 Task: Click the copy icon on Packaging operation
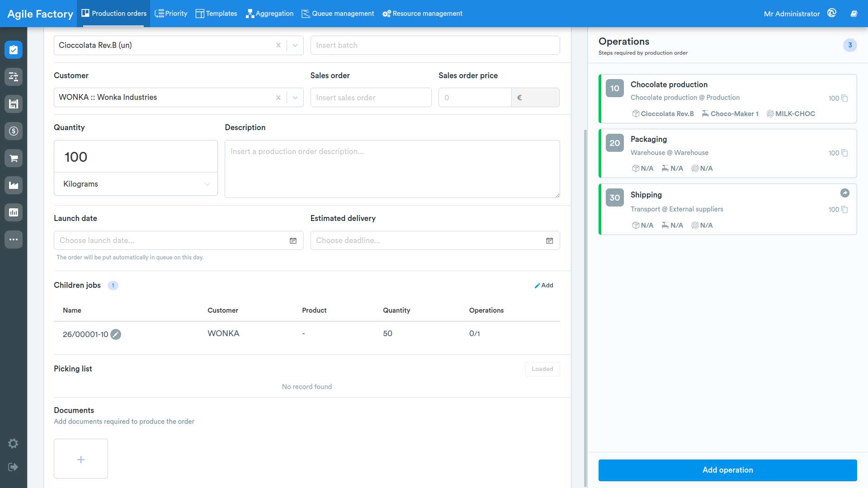coord(844,153)
